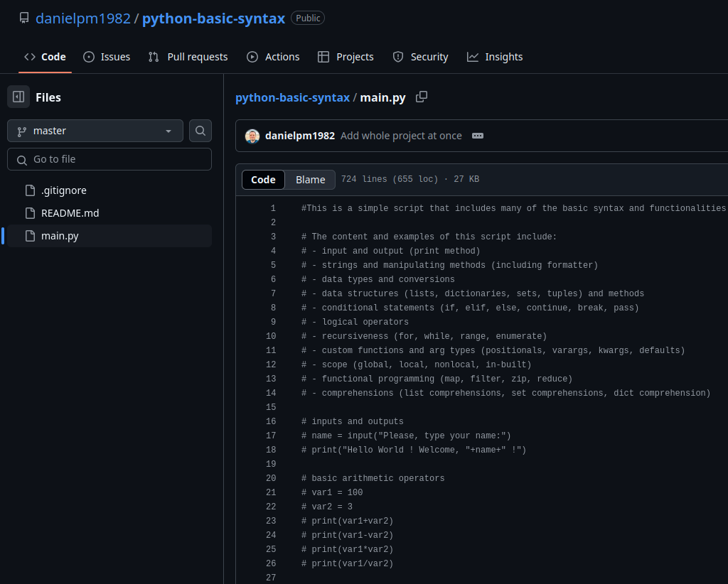Select main.py in the file tree

coord(109,236)
